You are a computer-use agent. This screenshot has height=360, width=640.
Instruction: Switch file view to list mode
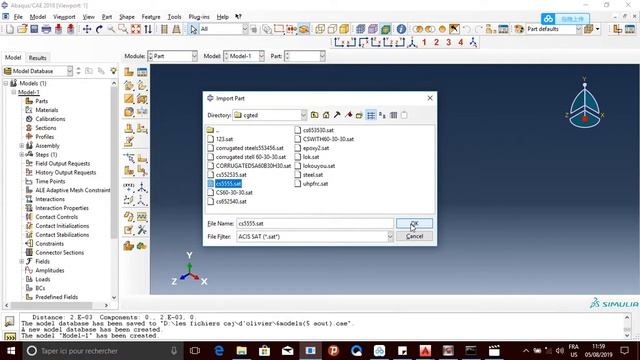[x=371, y=115]
